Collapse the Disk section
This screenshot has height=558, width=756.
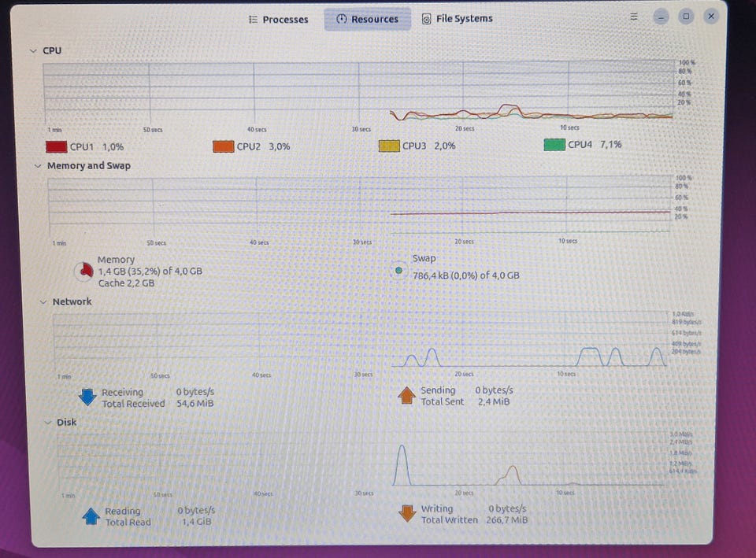click(47, 423)
